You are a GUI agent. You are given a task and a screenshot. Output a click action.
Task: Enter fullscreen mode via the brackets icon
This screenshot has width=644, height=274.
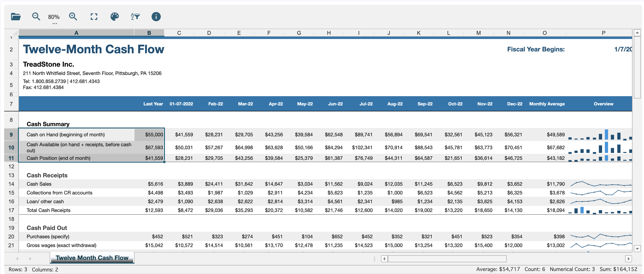pos(94,17)
